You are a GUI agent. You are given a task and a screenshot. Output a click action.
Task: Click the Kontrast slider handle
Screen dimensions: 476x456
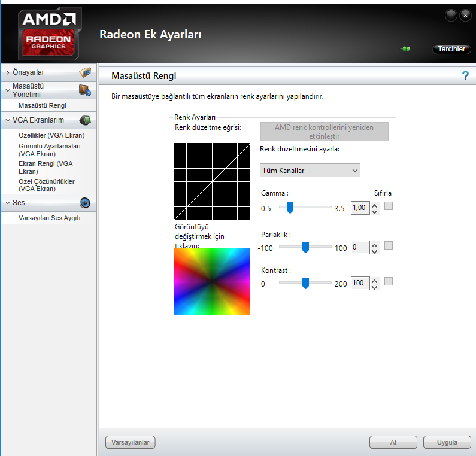(x=305, y=283)
